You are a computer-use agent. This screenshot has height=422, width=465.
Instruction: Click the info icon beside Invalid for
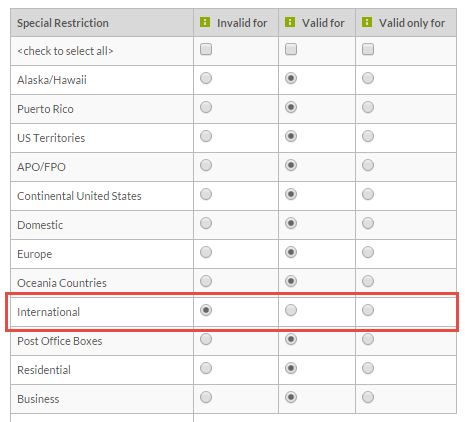205,22
